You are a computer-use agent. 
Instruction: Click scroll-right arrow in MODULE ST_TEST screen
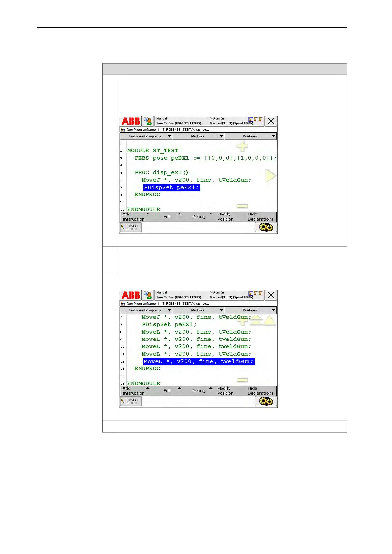(x=271, y=176)
